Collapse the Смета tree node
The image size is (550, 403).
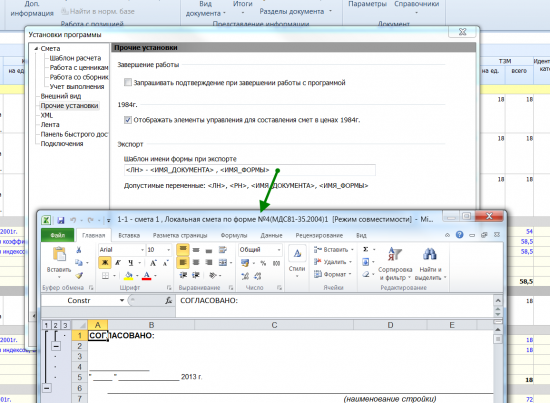point(36,49)
